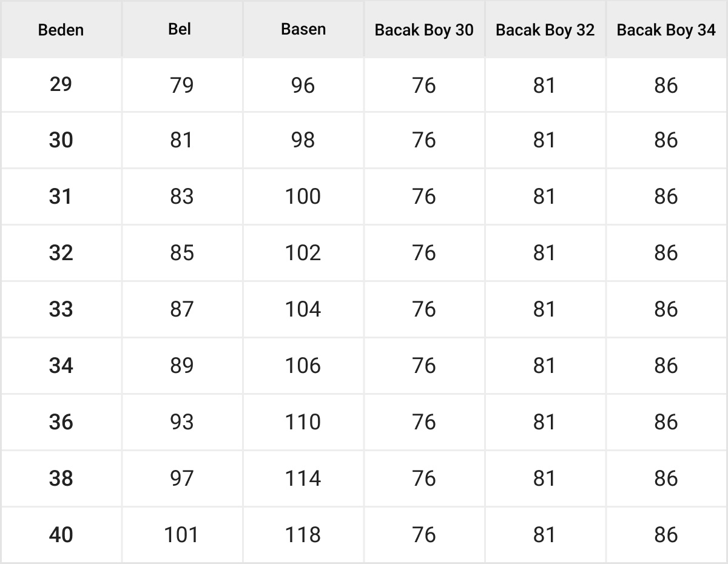The image size is (728, 564).
Task: Select size 30 row label
Action: (x=61, y=140)
